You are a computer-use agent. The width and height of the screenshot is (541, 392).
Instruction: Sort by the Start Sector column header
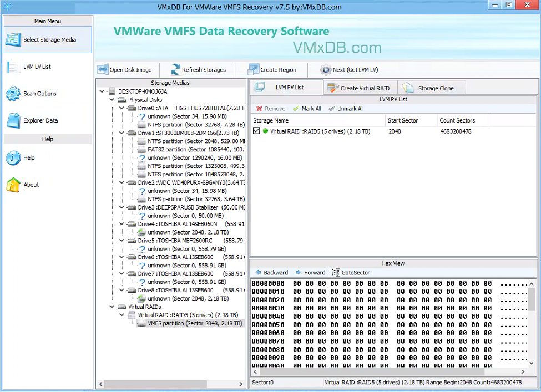(x=411, y=120)
